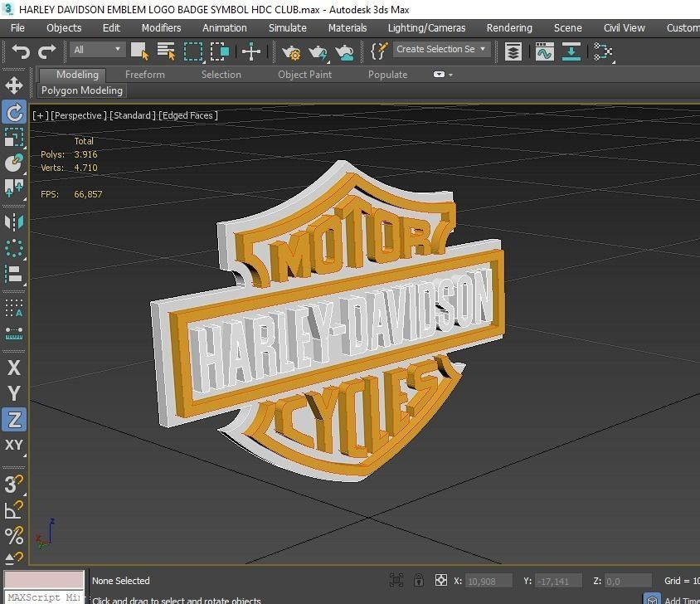This screenshot has height=604, width=700.
Task: Open the Lighting/Cameras menu
Action: [426, 27]
